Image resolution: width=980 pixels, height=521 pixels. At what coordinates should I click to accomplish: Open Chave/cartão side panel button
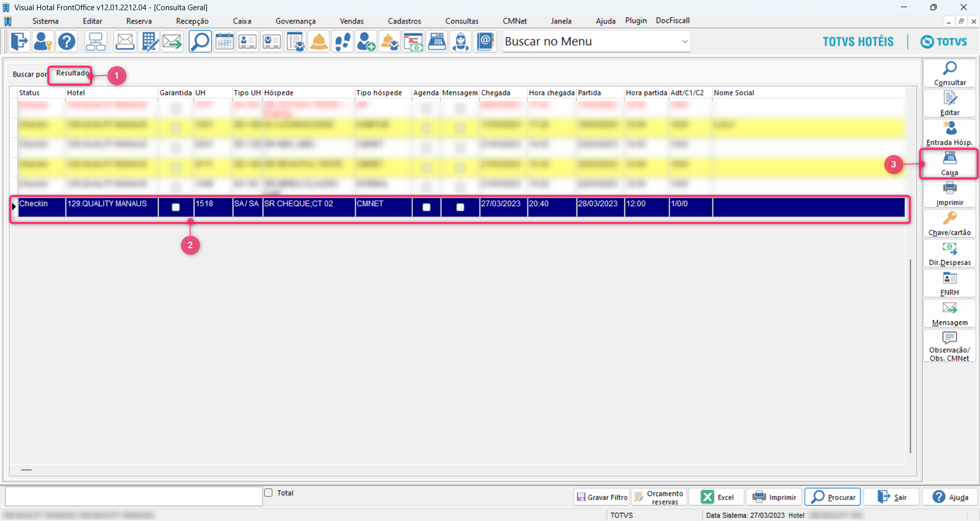pyautogui.click(x=949, y=224)
